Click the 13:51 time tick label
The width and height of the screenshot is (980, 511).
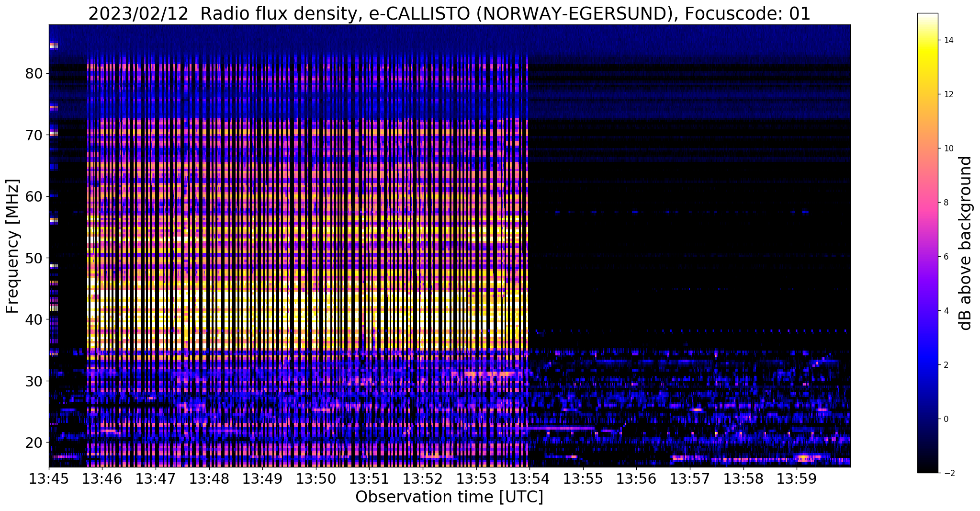(x=369, y=478)
